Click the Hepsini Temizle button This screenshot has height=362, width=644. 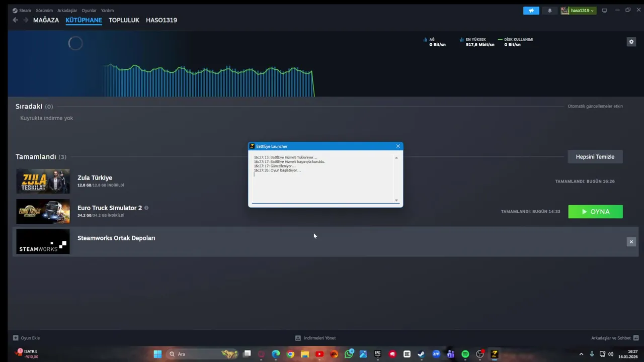[x=595, y=157]
